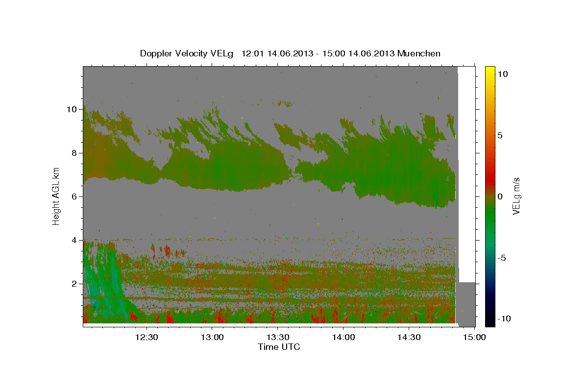Click the colorbar value -10 at bottom
Screen dimensions: 588x392
[504, 319]
